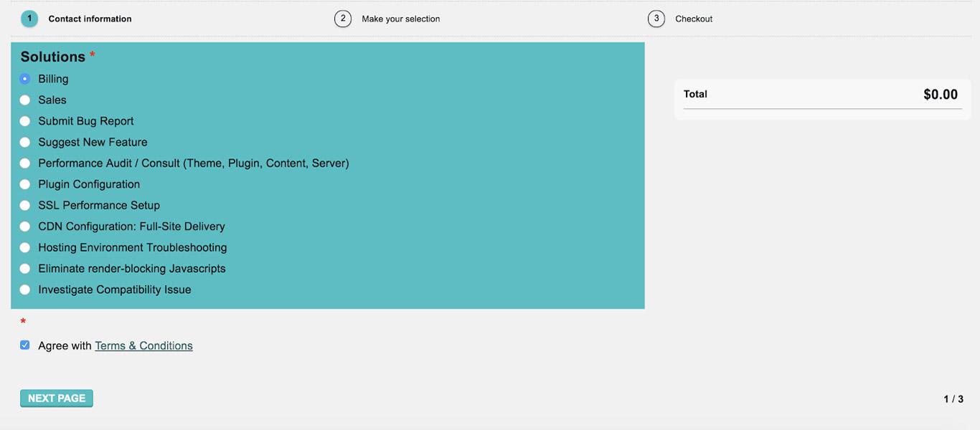
Task: Select Hosting Environment Troubleshooting option
Action: point(25,247)
